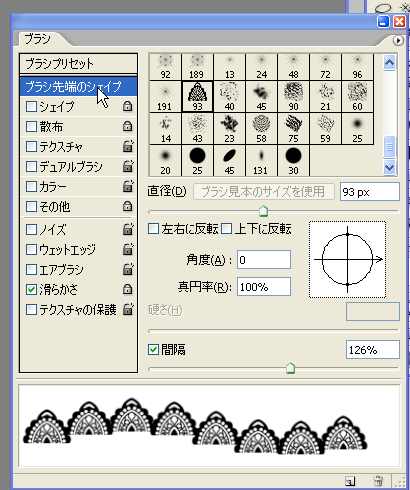Click the 間隔 spacing slider handle

(x=291, y=368)
